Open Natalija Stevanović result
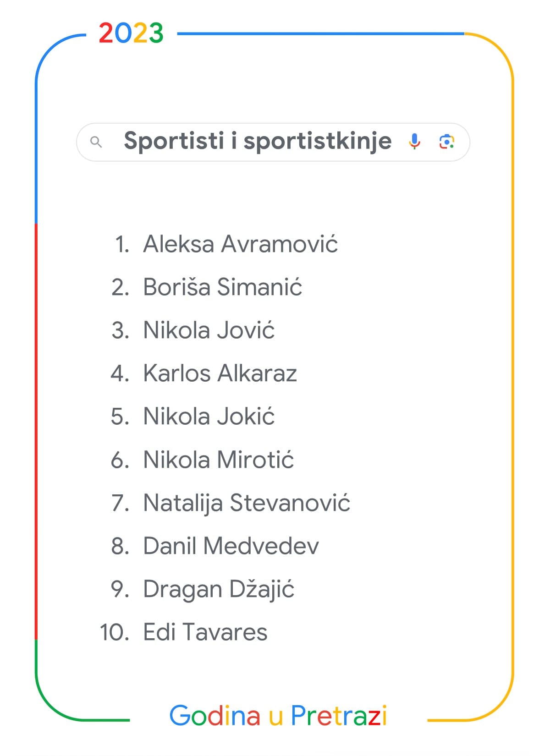The image size is (550, 756). [247, 503]
